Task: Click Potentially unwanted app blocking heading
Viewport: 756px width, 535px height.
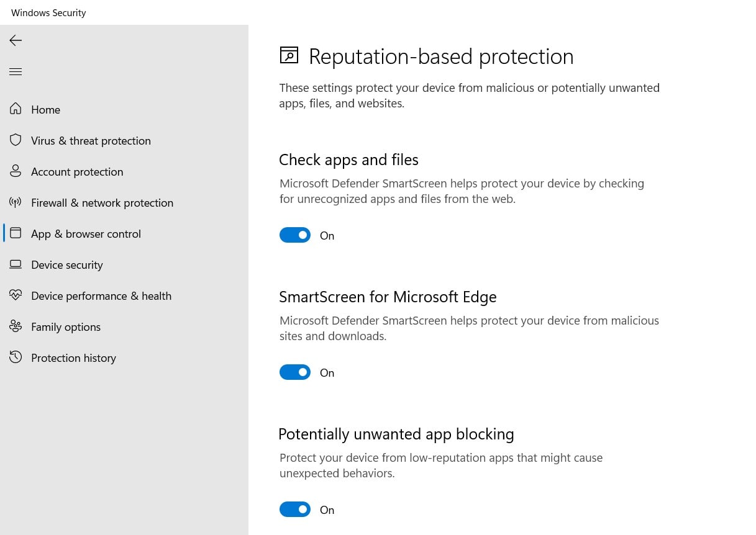Action: click(396, 434)
